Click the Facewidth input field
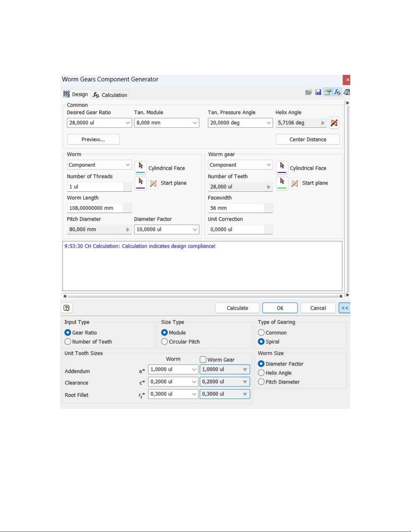Screen dimensions: 411x532 pos(236,208)
